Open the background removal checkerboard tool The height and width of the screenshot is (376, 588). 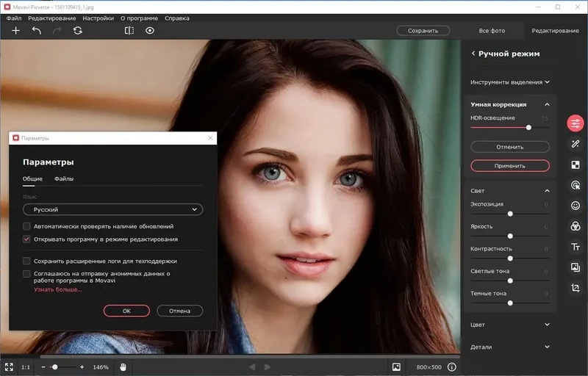(x=576, y=164)
